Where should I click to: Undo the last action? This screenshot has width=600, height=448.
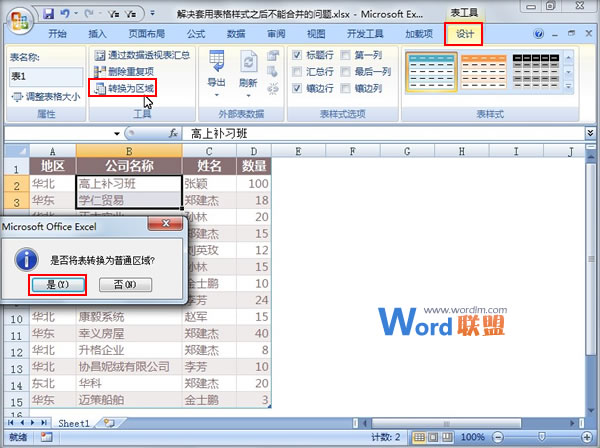click(65, 14)
